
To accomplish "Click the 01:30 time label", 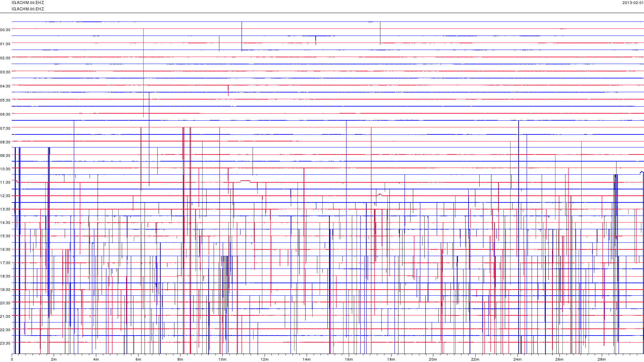I will [5, 44].
